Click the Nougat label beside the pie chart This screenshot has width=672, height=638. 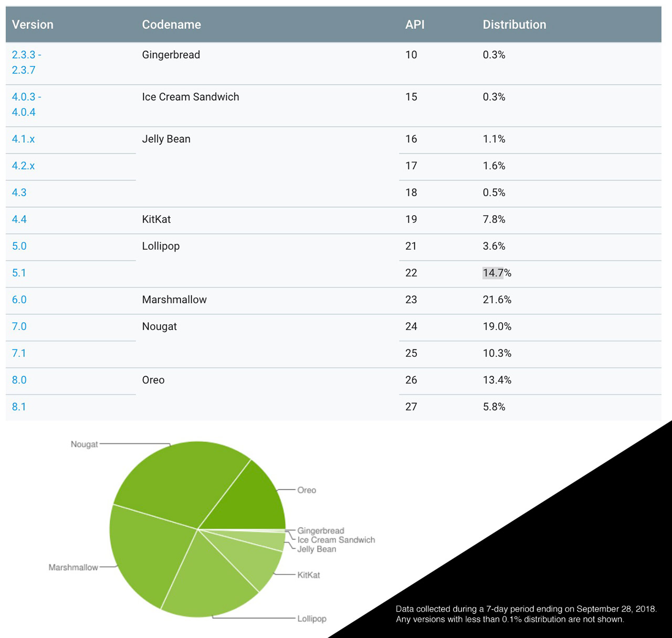(85, 444)
